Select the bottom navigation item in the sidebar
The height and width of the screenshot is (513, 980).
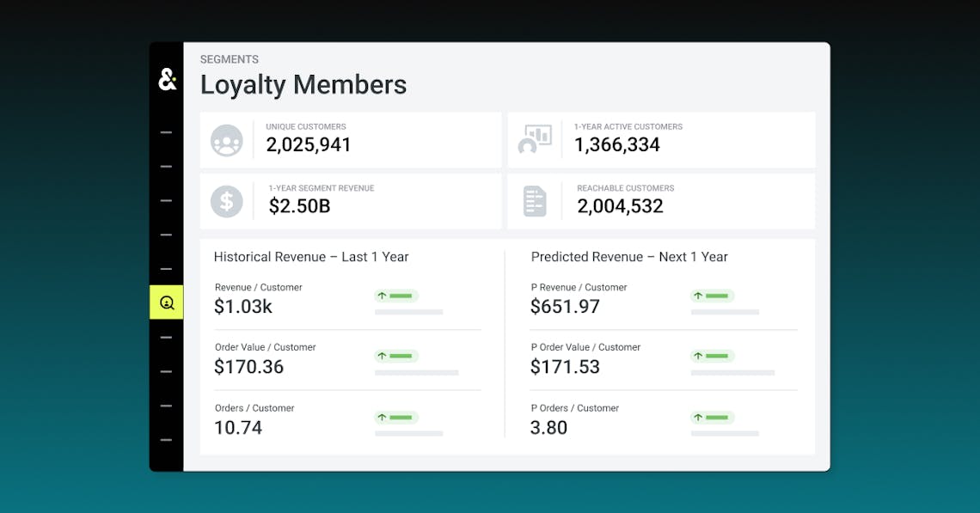point(167,440)
